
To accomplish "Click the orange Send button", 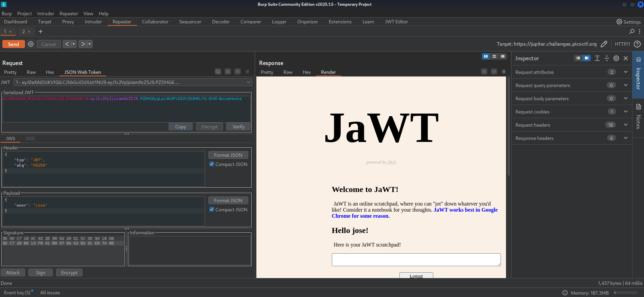I will click(14, 44).
